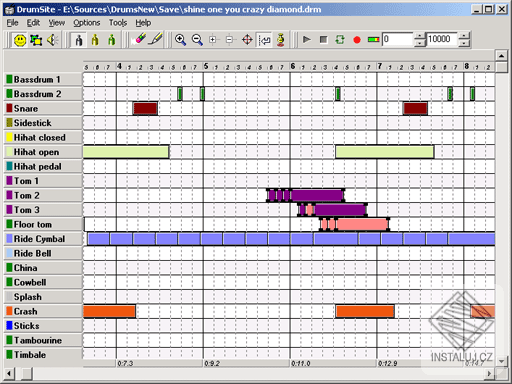Select the China track label

tap(43, 268)
